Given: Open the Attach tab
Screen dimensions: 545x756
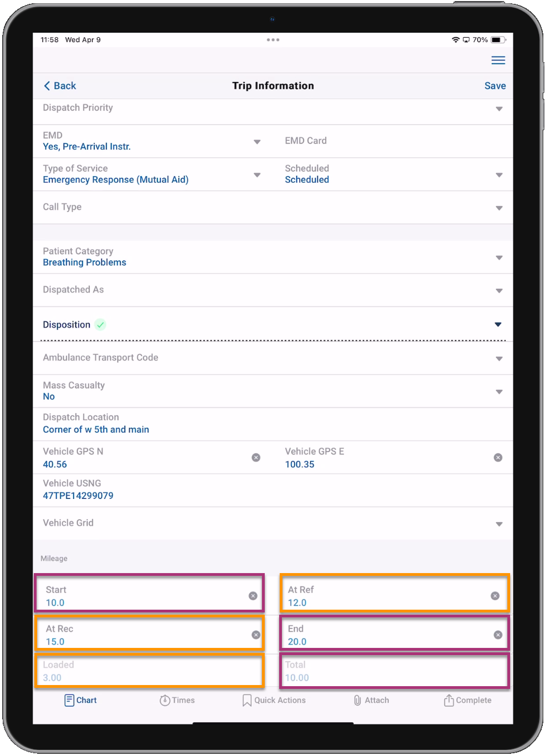Looking at the screenshot, I should click(371, 701).
